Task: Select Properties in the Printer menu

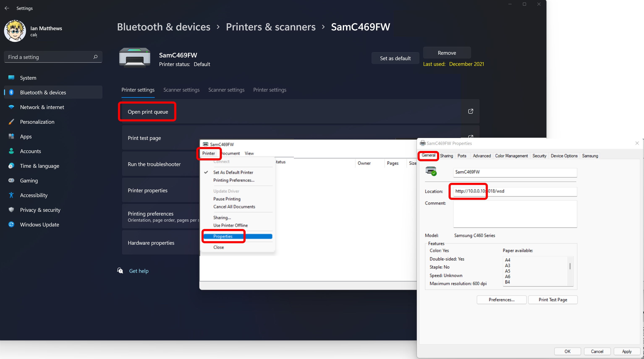Action: click(223, 236)
